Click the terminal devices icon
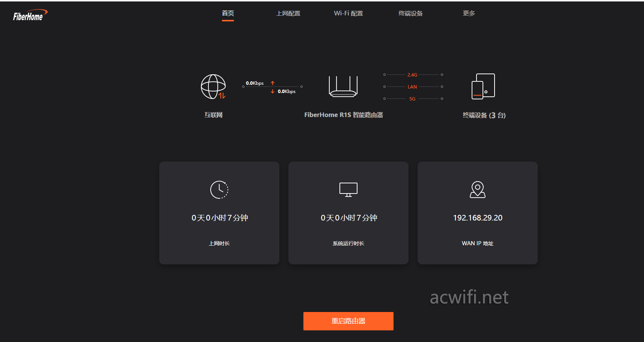The image size is (644, 342). (483, 87)
